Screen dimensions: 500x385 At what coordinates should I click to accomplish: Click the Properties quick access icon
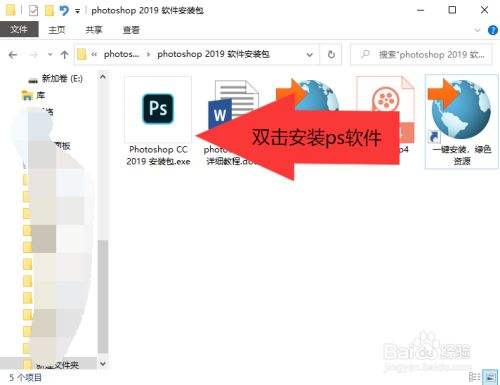[34, 11]
